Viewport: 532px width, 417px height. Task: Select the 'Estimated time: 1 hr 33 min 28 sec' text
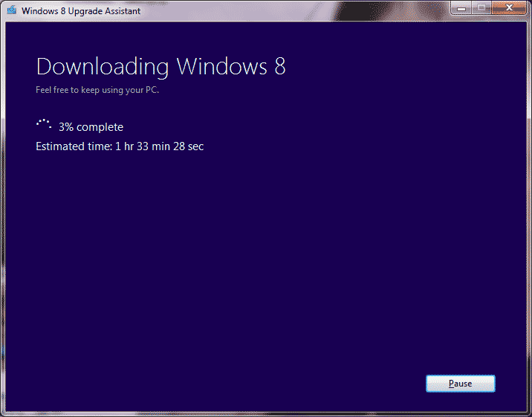point(120,146)
